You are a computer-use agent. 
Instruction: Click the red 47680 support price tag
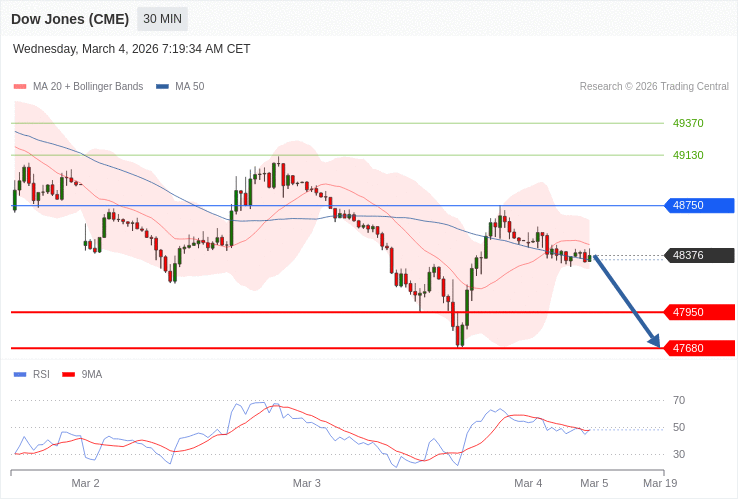[699, 348]
